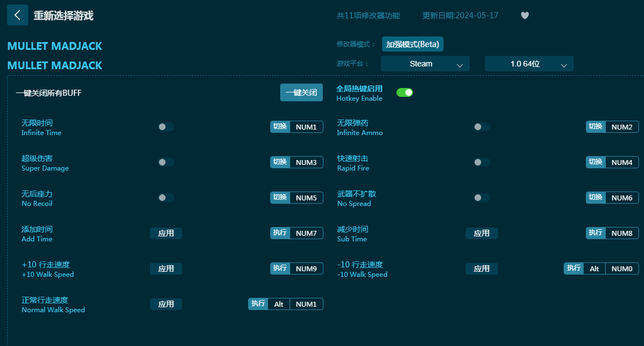Click the 切换 label beside NUM1
The width and height of the screenshot is (644, 346).
pyautogui.click(x=280, y=126)
